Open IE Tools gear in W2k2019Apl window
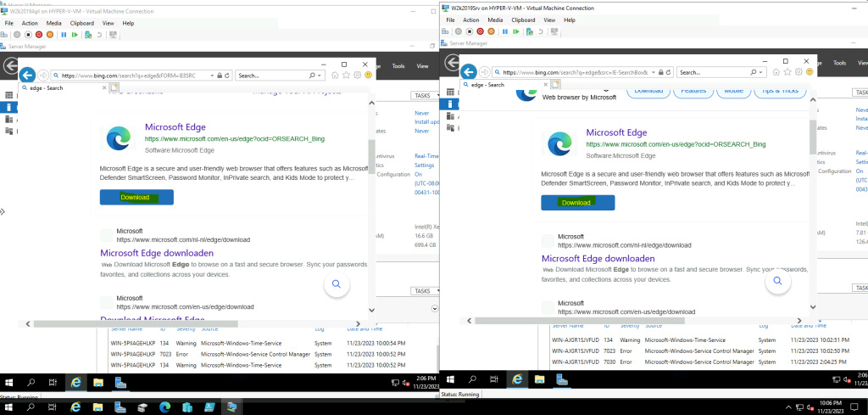Viewport: 868px width, 415px height. point(357,75)
